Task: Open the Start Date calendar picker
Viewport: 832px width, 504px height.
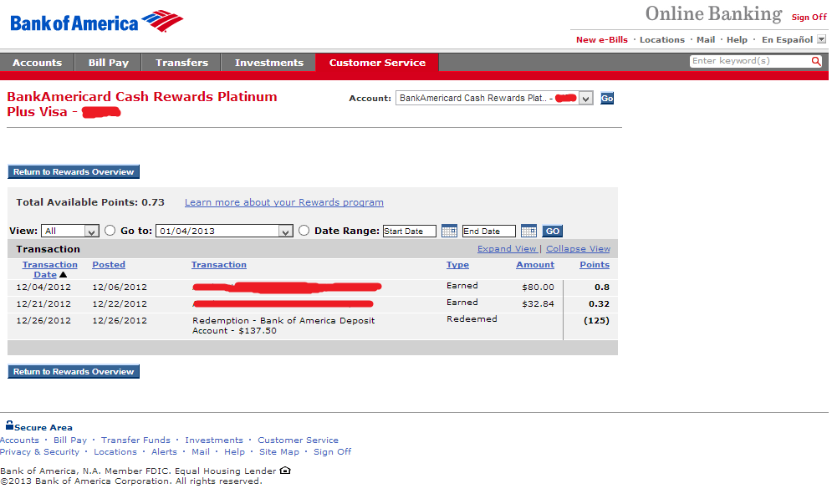Action: point(449,231)
